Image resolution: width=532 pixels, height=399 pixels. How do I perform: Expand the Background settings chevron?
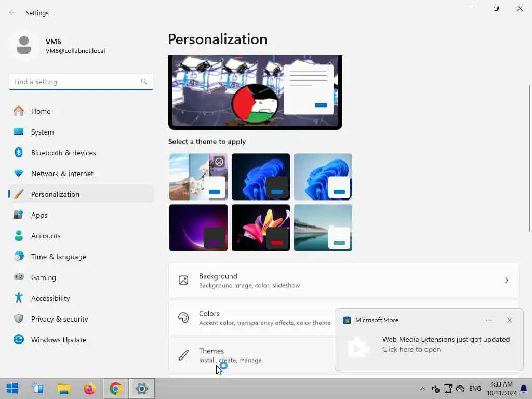coord(506,280)
